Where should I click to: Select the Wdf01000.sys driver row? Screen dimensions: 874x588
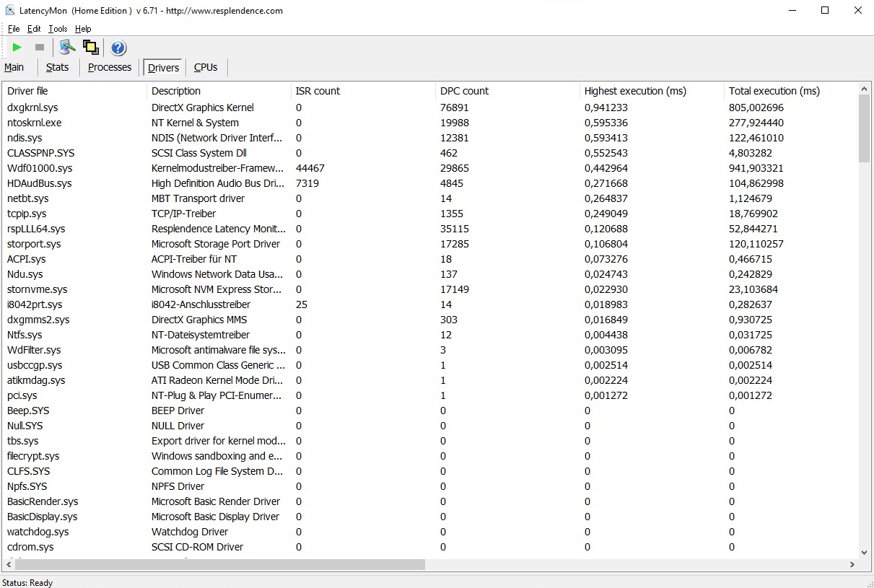(40, 168)
